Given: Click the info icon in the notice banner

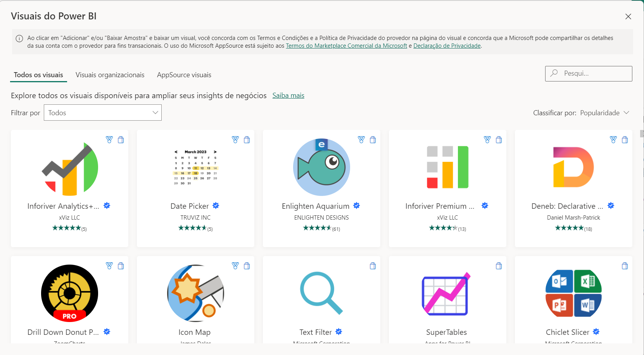Looking at the screenshot, I should click(x=19, y=38).
